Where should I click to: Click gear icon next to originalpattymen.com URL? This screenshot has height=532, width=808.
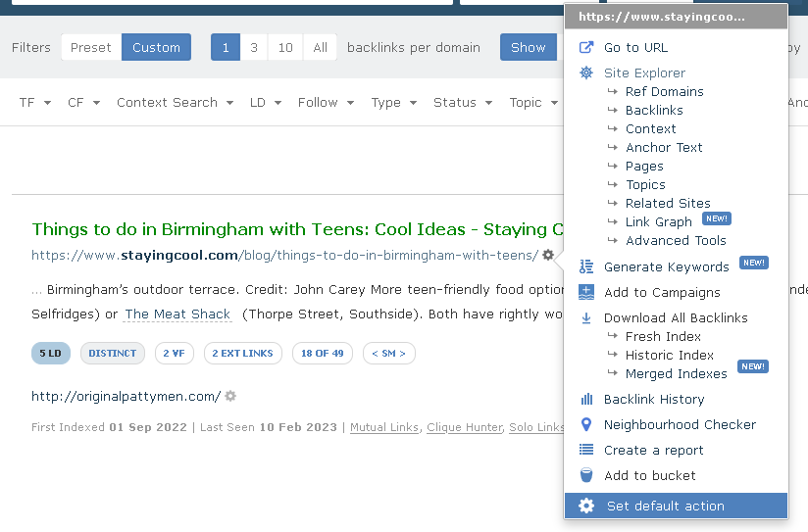tap(230, 396)
